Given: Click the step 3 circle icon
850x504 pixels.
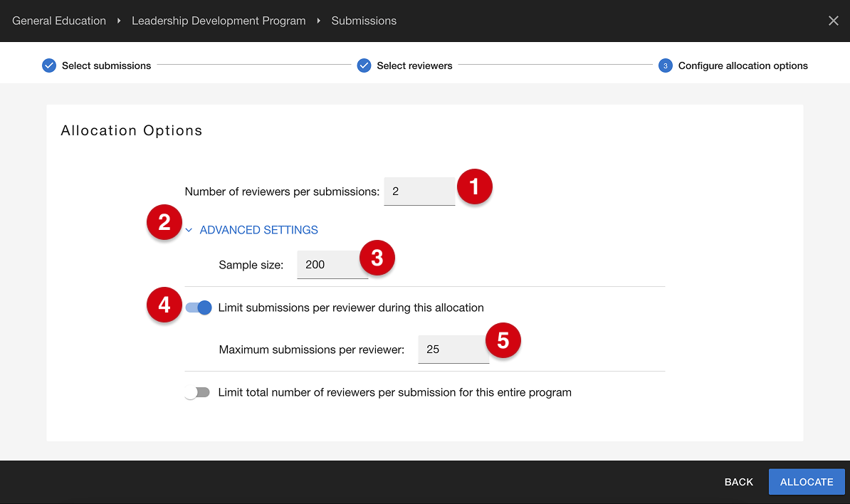Looking at the screenshot, I should pyautogui.click(x=665, y=65).
